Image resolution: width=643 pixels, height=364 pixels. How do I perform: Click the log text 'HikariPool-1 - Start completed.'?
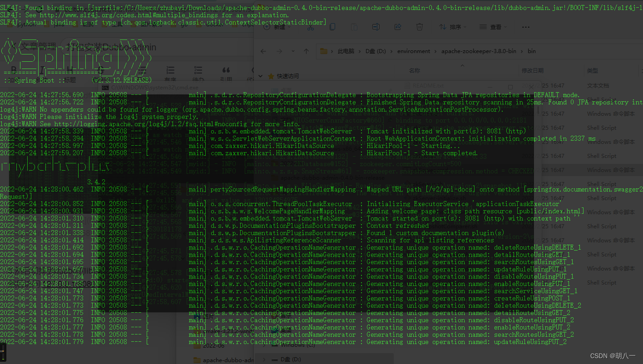coord(422,153)
